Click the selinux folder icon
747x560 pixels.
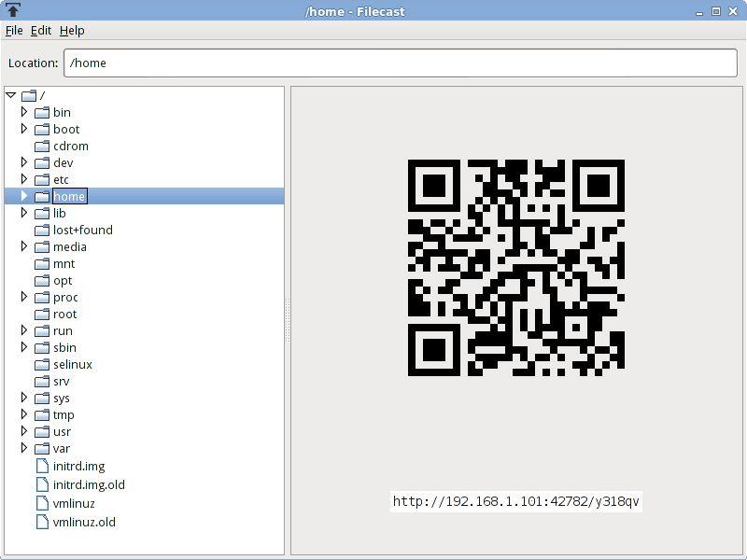tap(42, 365)
